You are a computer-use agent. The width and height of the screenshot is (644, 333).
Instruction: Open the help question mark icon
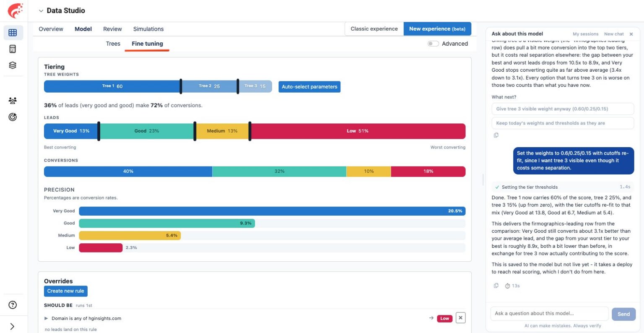click(x=13, y=305)
